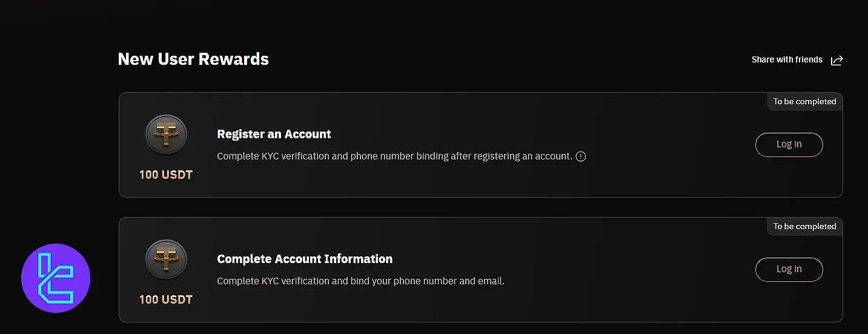The image size is (868, 334).
Task: Click To be completed badge on Account Information card
Action: (x=804, y=226)
